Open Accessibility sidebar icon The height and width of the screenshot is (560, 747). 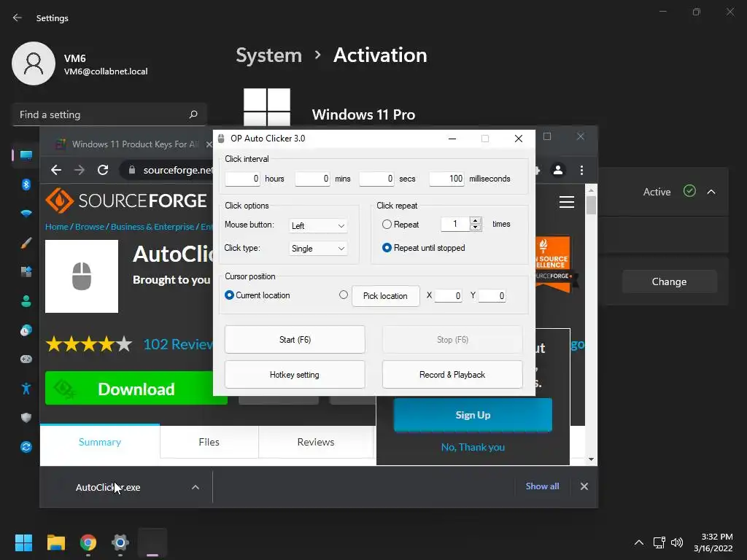click(x=26, y=389)
